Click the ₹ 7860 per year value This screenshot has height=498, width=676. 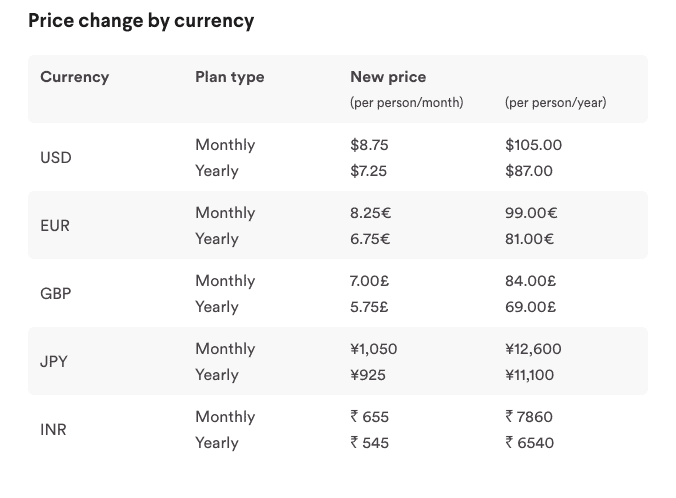529,417
